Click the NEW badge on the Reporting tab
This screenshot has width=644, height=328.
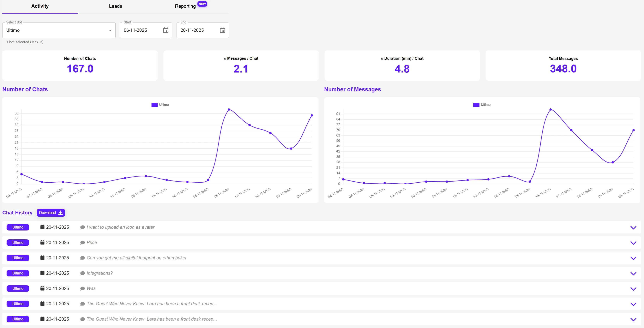point(202,4)
